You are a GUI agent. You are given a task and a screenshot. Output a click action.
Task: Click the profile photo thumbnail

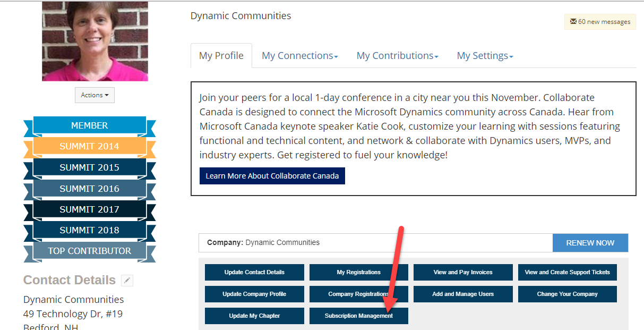click(x=95, y=41)
